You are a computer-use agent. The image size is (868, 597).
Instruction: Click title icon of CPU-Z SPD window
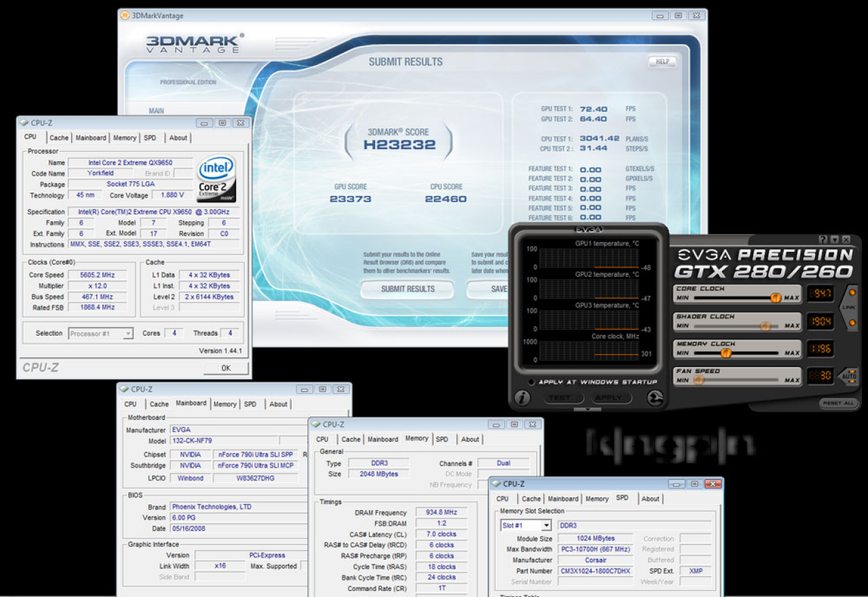click(496, 484)
